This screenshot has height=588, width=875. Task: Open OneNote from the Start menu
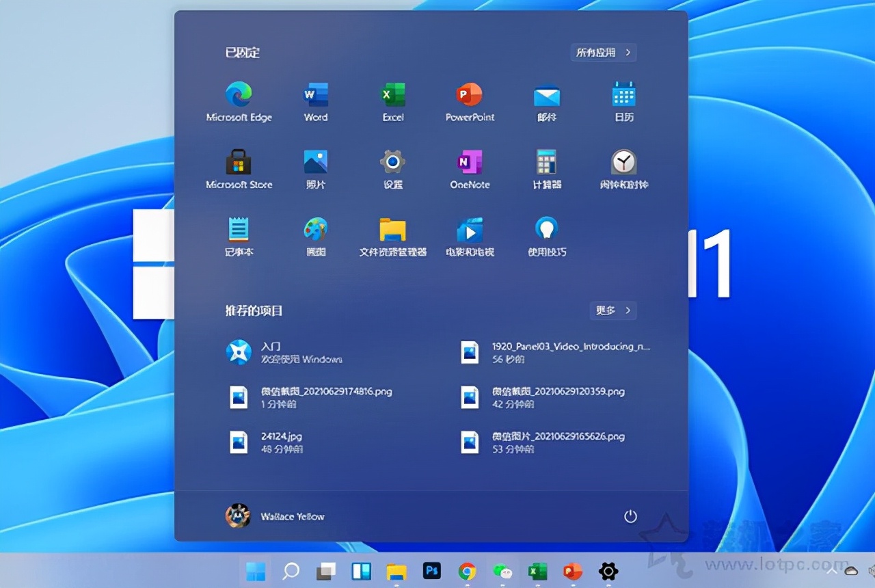469,162
